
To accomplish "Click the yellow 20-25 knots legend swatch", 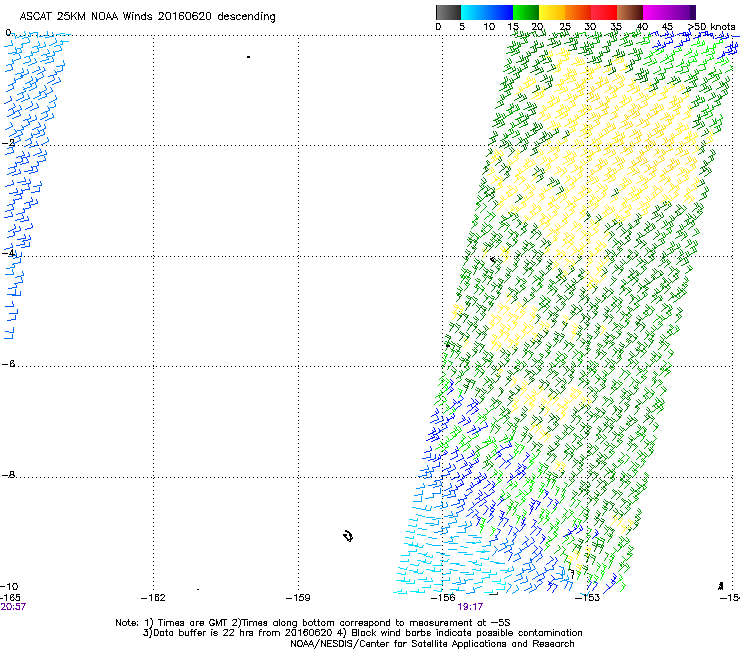I will pos(552,12).
